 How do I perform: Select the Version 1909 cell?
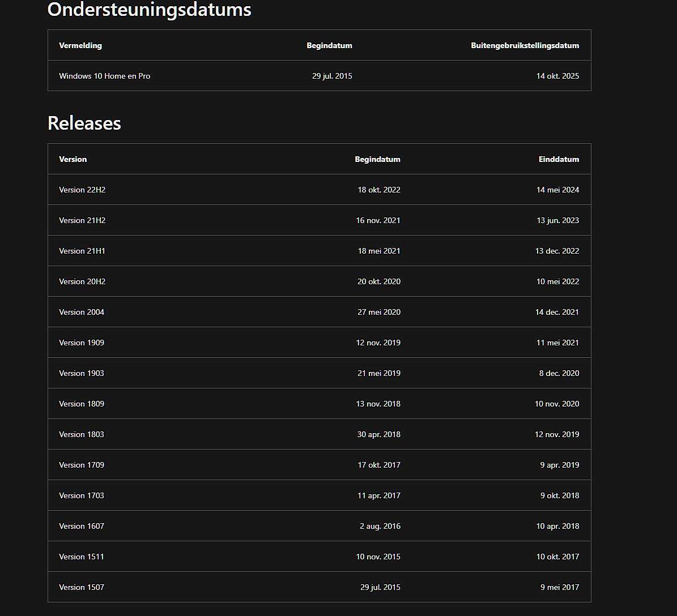[x=82, y=343]
